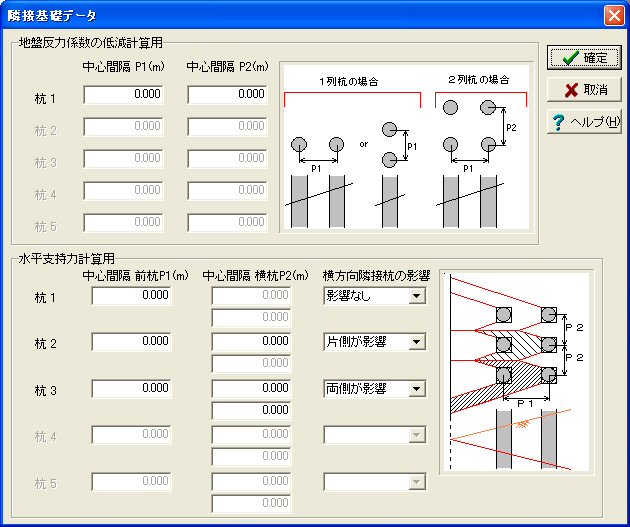Open 杭3 両側が影響 dropdown
Screen dimensions: 630x527
pos(417,389)
